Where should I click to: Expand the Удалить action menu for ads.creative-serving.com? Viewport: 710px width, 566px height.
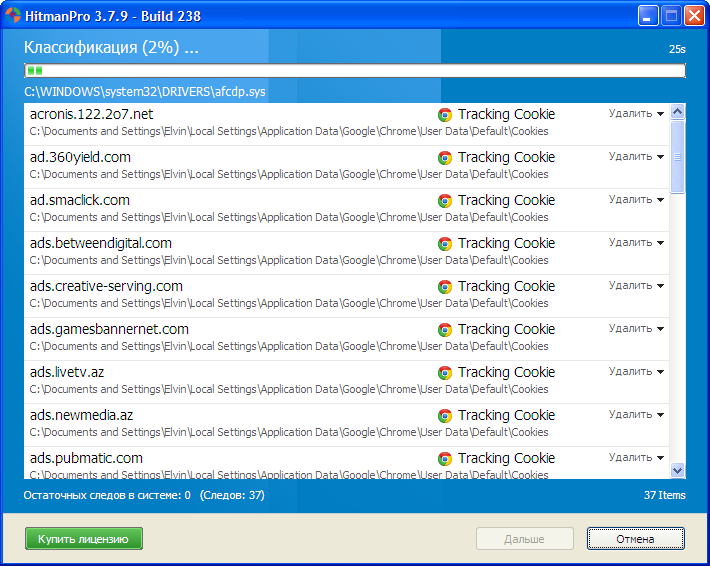[x=636, y=285]
